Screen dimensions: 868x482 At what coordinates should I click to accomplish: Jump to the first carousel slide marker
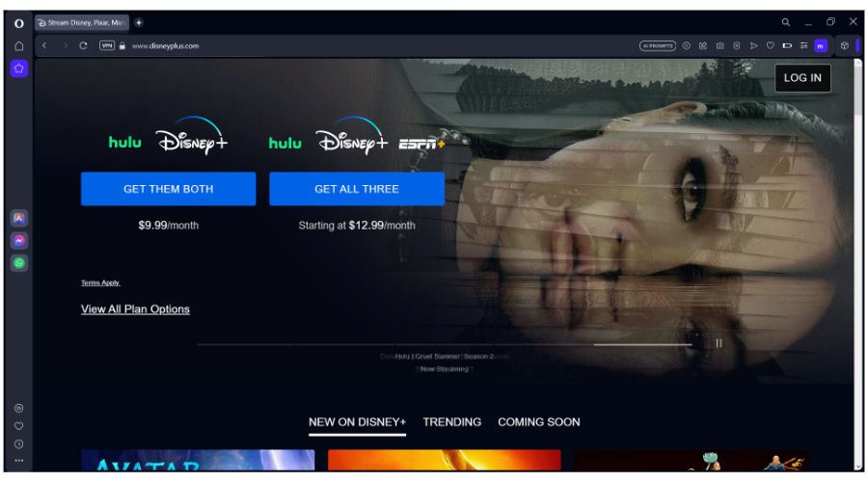246,344
